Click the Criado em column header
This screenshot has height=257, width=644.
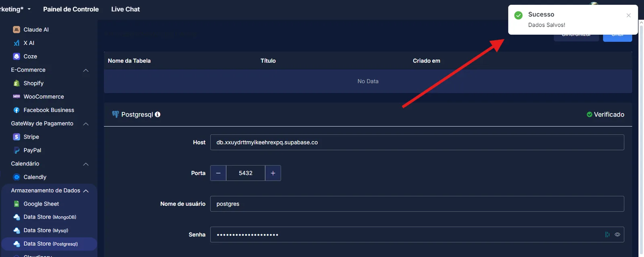click(x=427, y=61)
